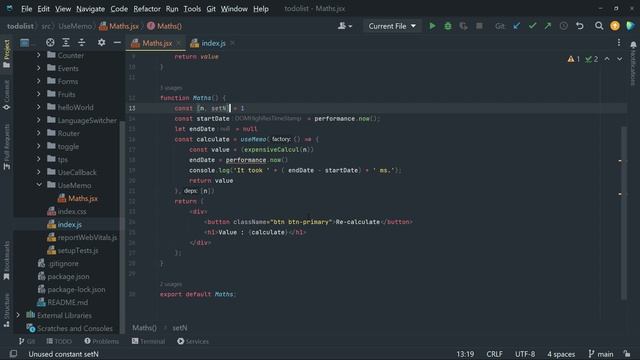Image resolution: width=640 pixels, height=360 pixels.
Task: Rollback changes with the undo arrow icon
Action: tap(580, 26)
